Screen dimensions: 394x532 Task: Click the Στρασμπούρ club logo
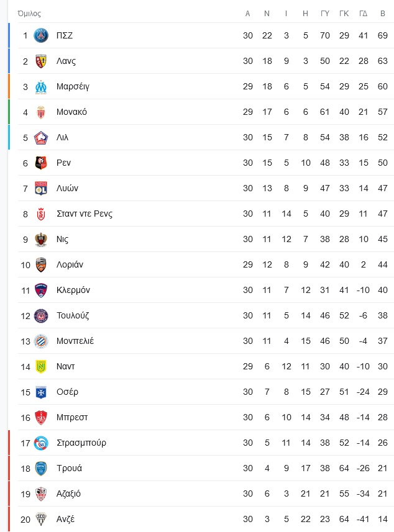coord(41,443)
